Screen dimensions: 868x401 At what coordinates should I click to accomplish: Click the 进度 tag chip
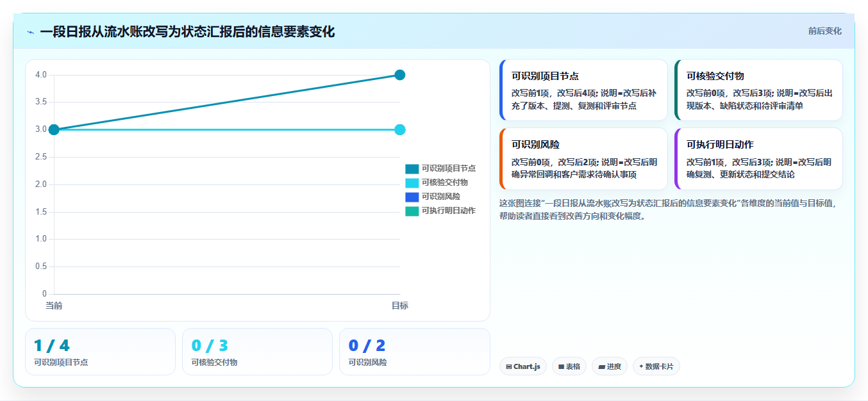tap(609, 366)
